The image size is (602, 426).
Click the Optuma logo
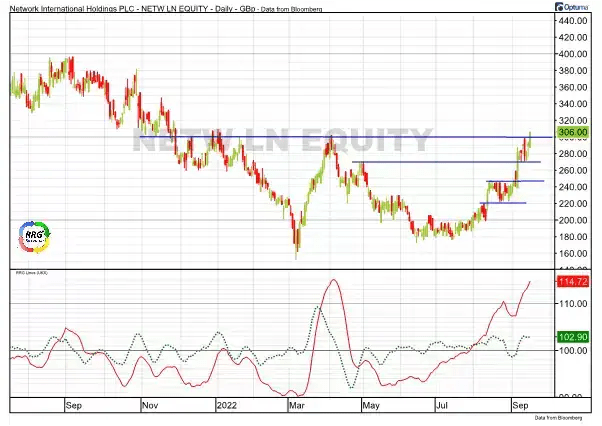[572, 7]
